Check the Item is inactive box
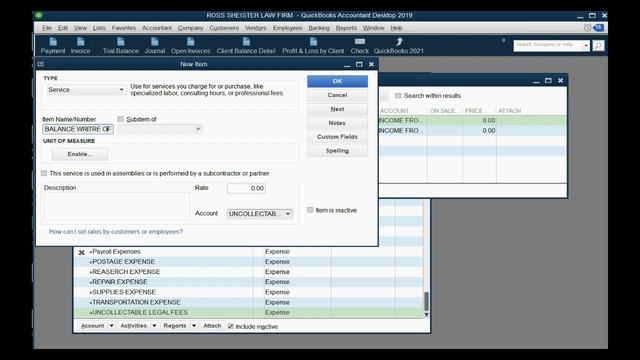This screenshot has height=360, width=640. click(310, 210)
